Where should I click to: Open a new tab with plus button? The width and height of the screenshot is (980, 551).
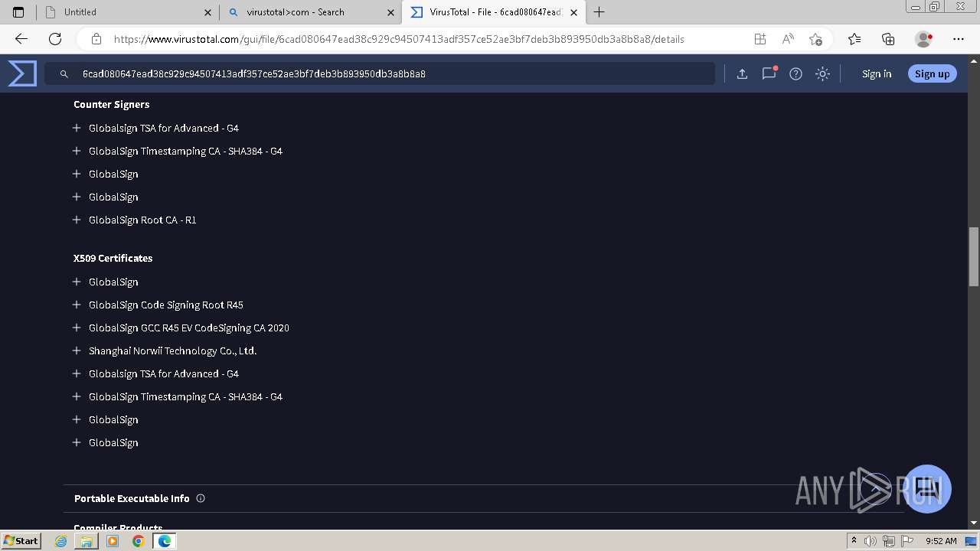(599, 12)
